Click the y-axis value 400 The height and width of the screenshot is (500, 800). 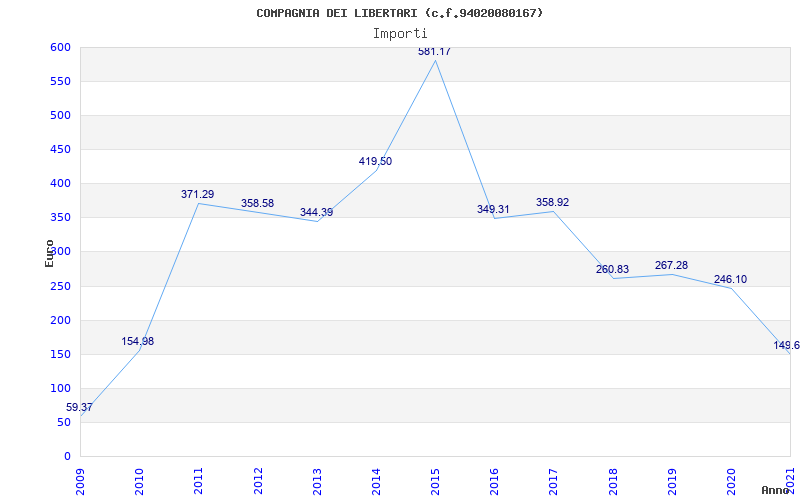pos(60,184)
